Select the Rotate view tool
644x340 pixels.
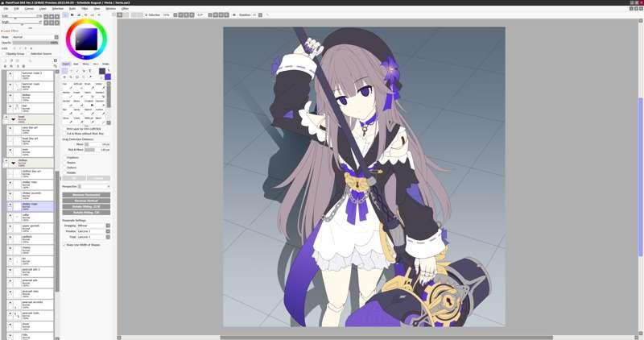(77, 77)
